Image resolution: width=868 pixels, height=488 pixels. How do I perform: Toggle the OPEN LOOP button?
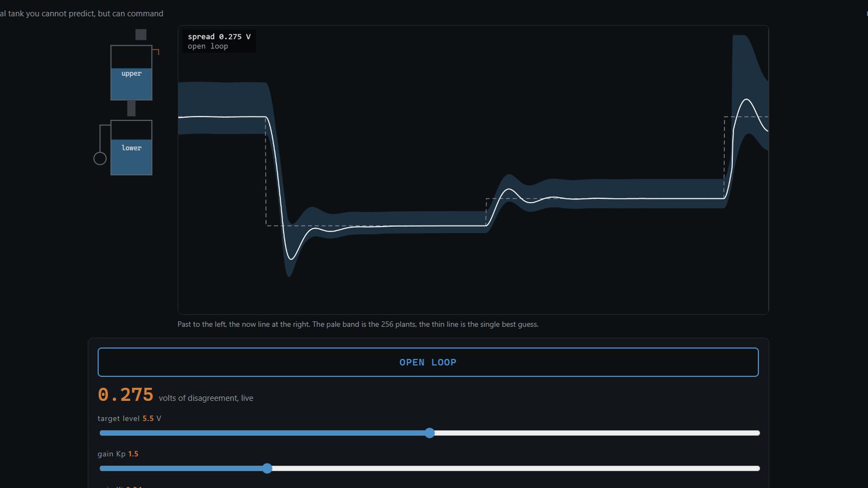click(428, 362)
